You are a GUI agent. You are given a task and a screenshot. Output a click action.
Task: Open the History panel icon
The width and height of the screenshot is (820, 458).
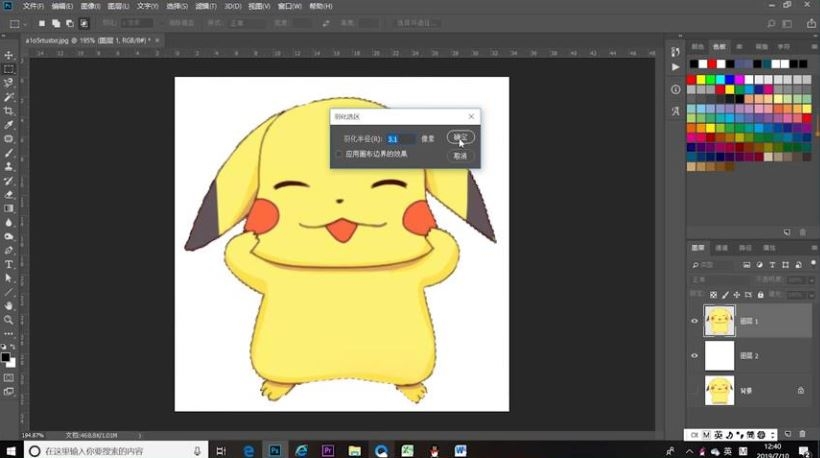pos(675,51)
